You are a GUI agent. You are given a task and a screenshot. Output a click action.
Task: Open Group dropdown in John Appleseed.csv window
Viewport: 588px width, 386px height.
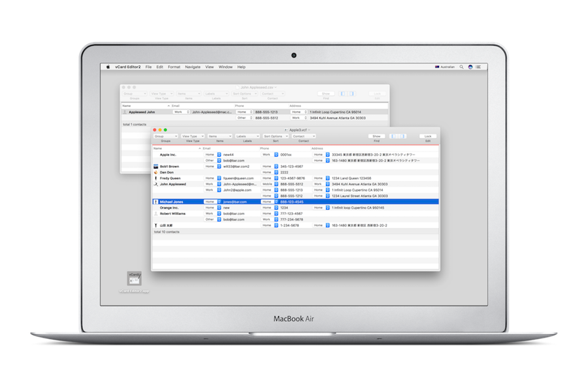click(135, 93)
